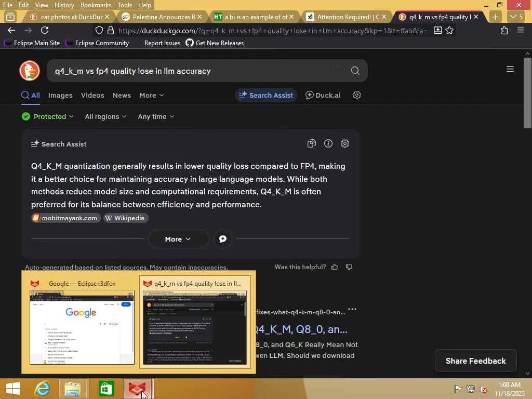
Task: Give thumbs down to Search Assist
Action: 349,267
